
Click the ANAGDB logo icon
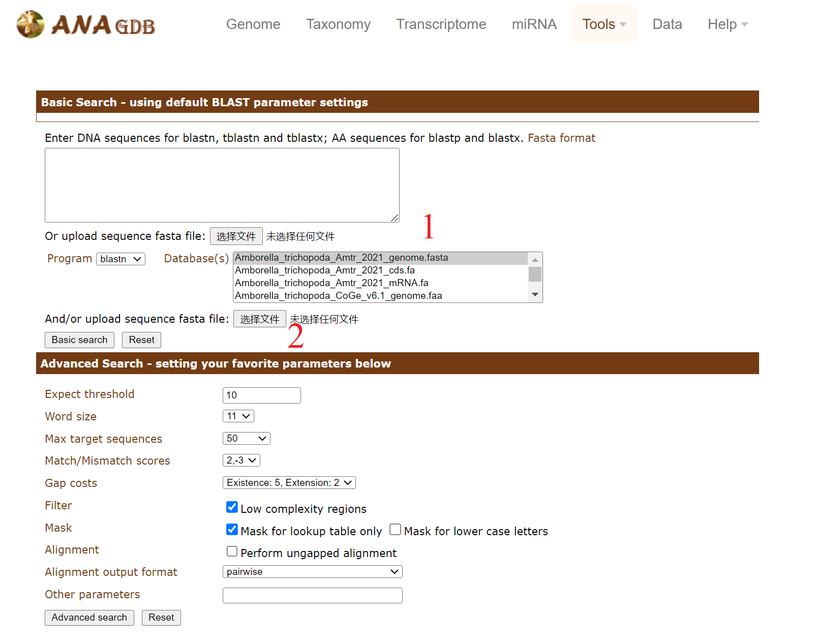click(x=31, y=24)
